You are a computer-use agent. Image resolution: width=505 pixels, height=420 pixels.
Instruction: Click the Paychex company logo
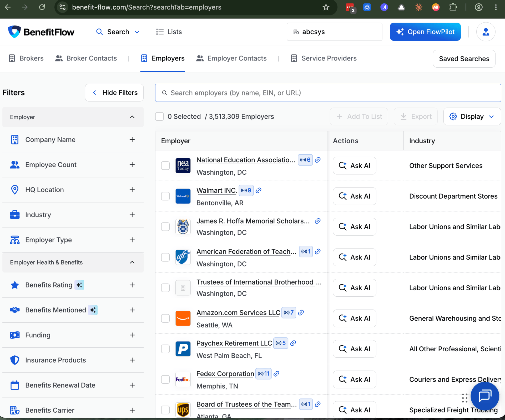point(183,349)
